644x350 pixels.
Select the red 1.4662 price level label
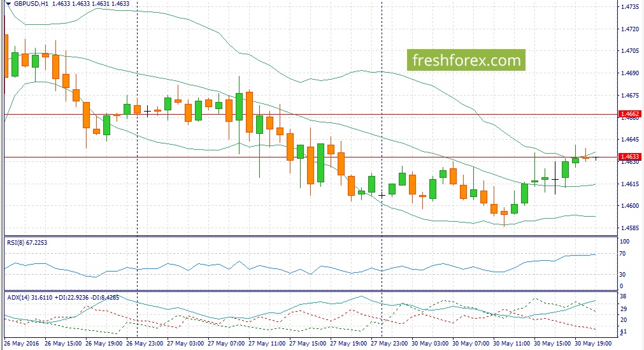pyautogui.click(x=629, y=114)
